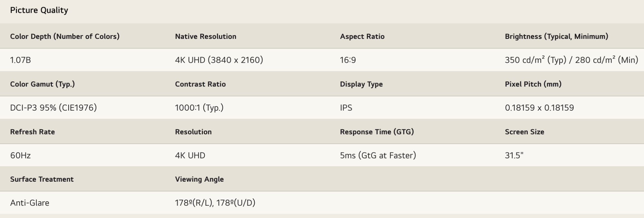Click the Native Resolution header
This screenshot has height=218, width=644.
click(x=205, y=36)
